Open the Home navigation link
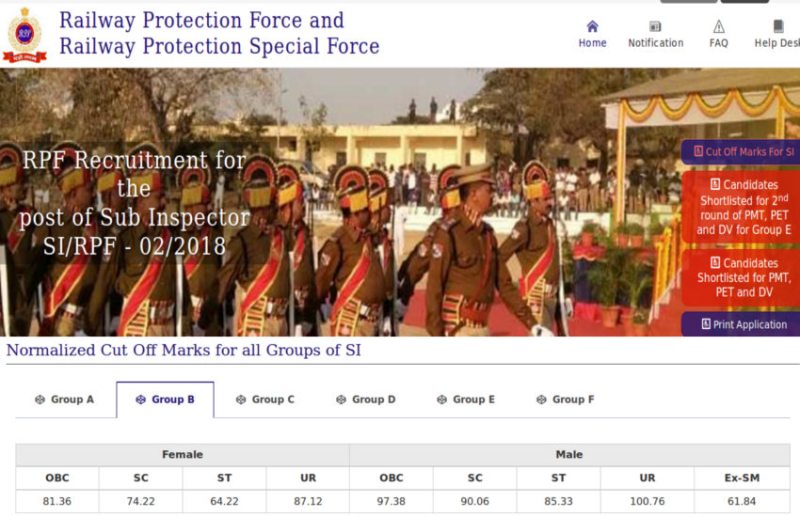Screen dimensions: 800x517 (x=592, y=34)
